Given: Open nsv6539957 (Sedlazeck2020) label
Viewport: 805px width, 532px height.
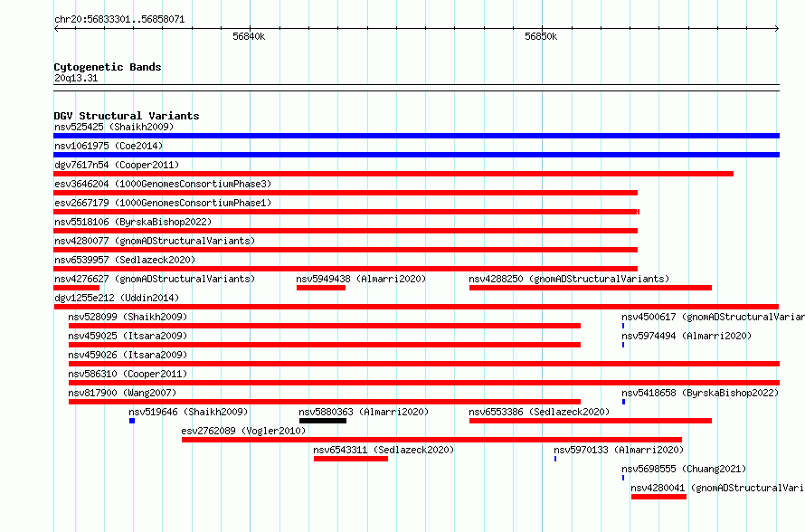Looking at the screenshot, I should pos(125,260).
